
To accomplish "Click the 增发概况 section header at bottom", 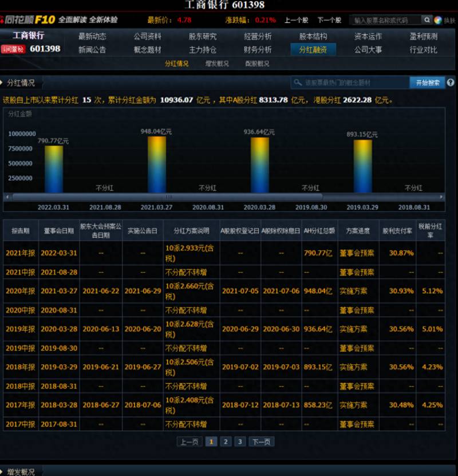I will coord(21,472).
